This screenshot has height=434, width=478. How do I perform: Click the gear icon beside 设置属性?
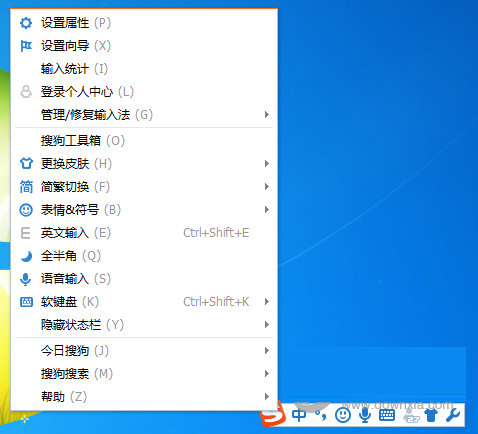[26, 23]
